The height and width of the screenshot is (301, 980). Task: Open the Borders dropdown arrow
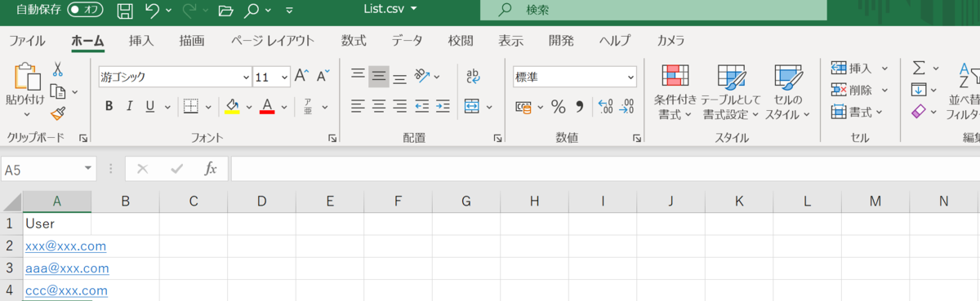tap(208, 107)
